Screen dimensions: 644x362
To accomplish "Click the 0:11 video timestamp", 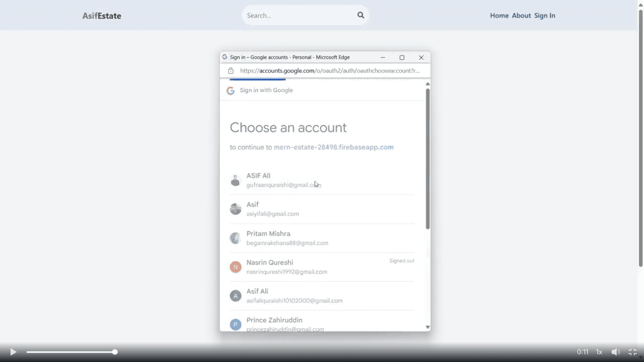I will (583, 352).
